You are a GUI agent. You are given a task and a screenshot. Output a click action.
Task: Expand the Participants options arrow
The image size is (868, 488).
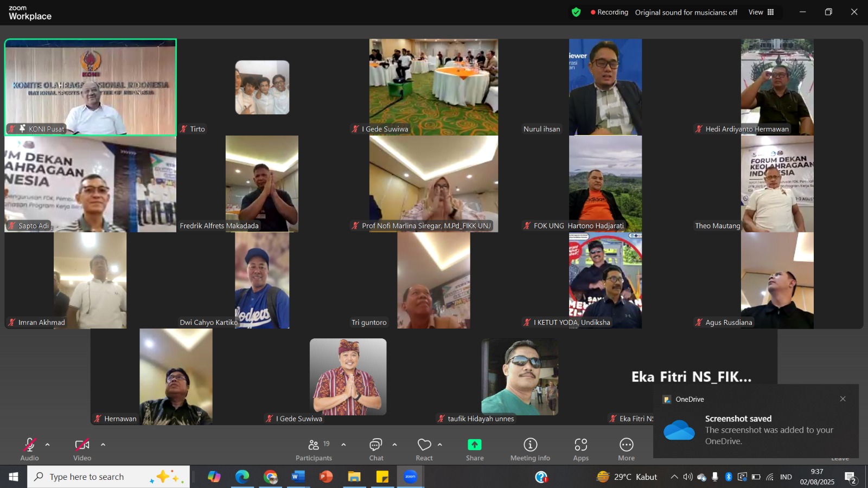343,445
